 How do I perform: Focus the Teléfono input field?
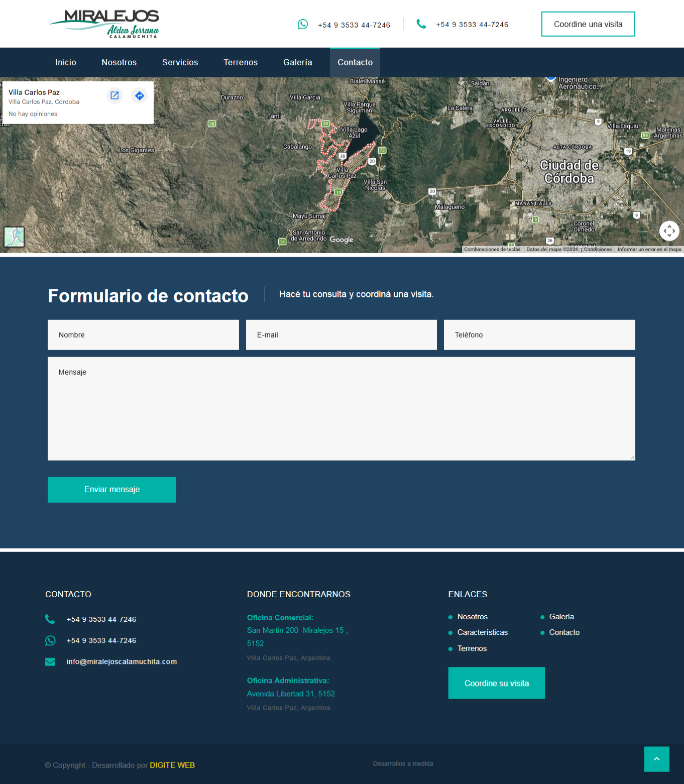pos(539,335)
